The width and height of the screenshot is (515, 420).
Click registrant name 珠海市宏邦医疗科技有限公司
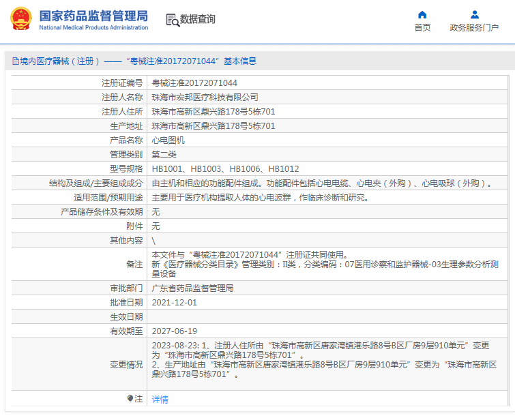[205, 97]
